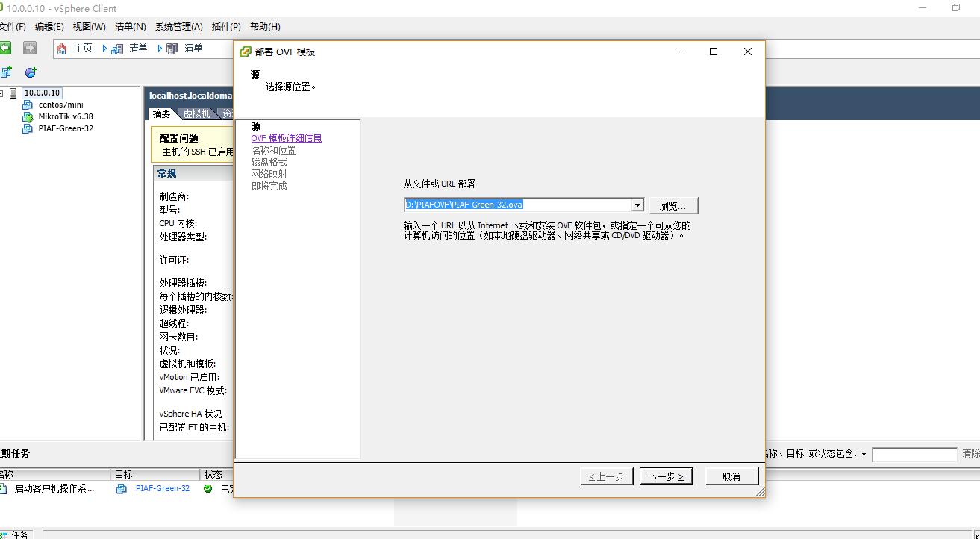The width and height of the screenshot is (980, 539).
Task: Click the OVF file path input field
Action: click(518, 205)
